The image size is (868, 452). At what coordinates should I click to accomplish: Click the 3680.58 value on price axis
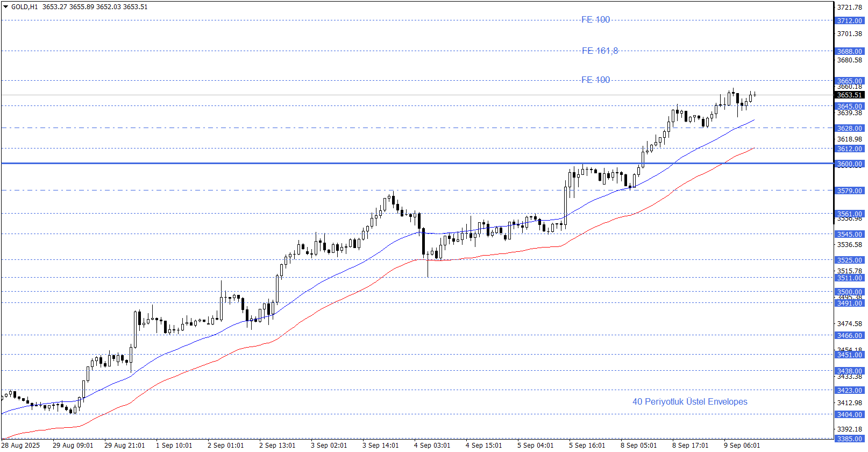[850, 60]
